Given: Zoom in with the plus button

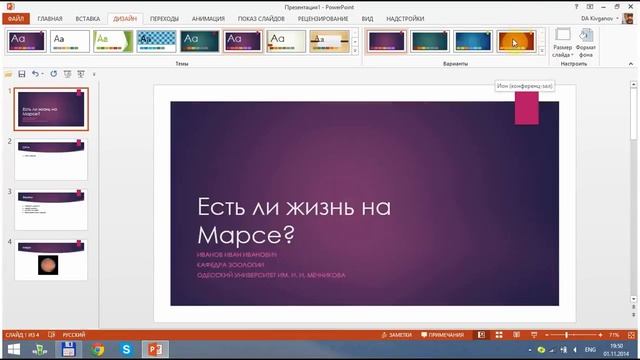Looking at the screenshot, I should (600, 335).
